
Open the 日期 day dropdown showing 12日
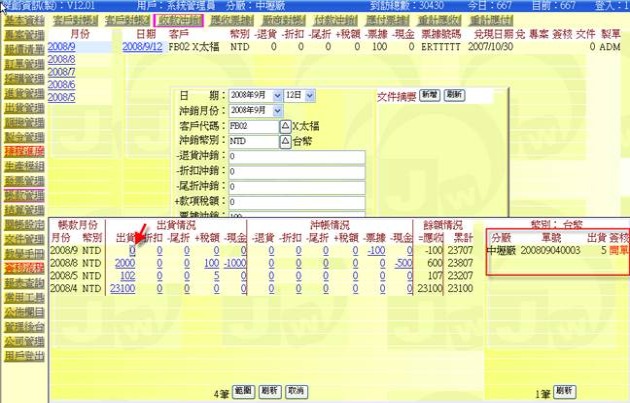[x=299, y=95]
